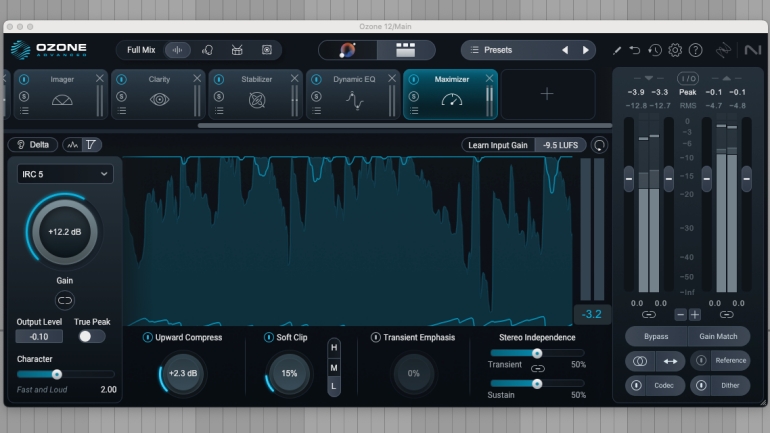770x433 pixels.
Task: Enable Upward Compress power button
Action: point(147,337)
